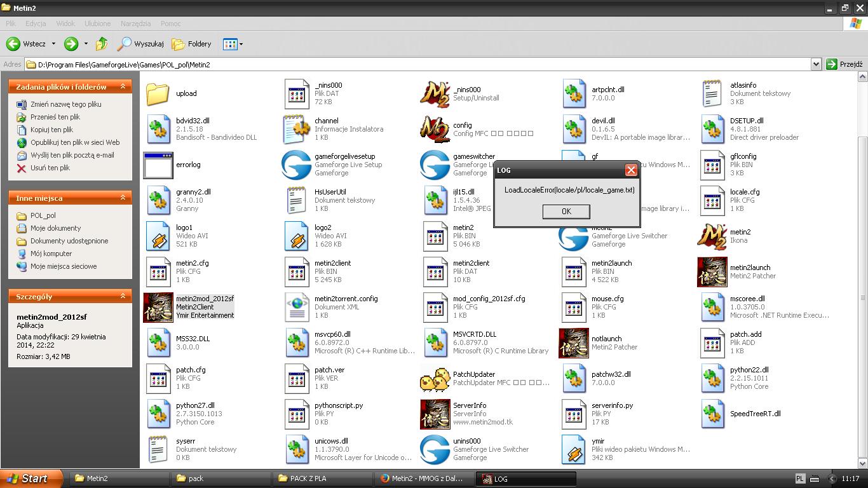
Task: Select the atlasinfo text document icon
Action: click(712, 93)
